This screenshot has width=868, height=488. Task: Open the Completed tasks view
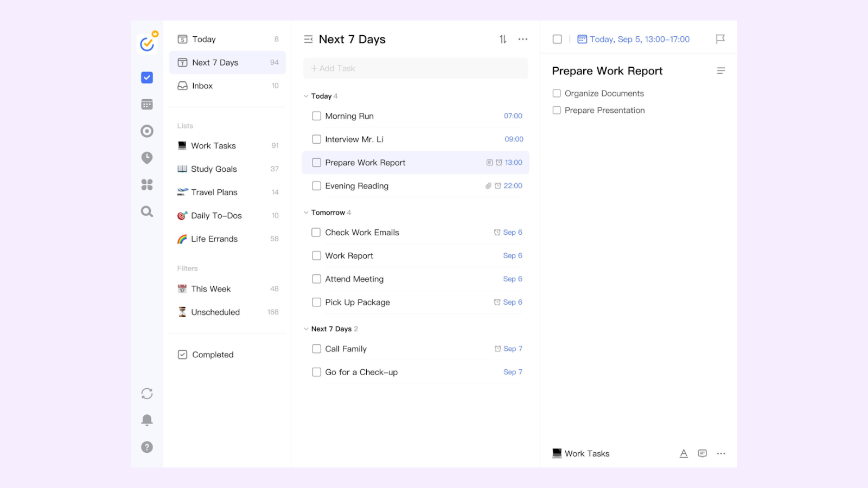tap(213, 355)
